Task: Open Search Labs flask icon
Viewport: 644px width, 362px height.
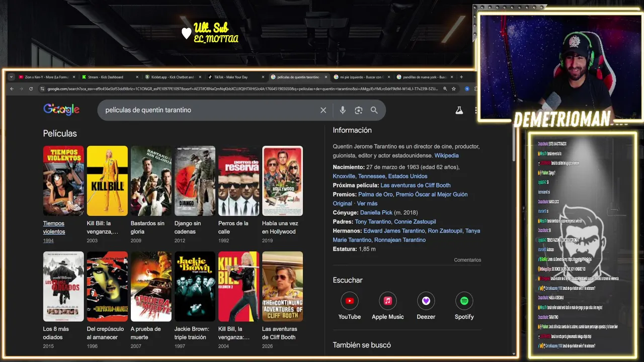Action: tap(459, 110)
